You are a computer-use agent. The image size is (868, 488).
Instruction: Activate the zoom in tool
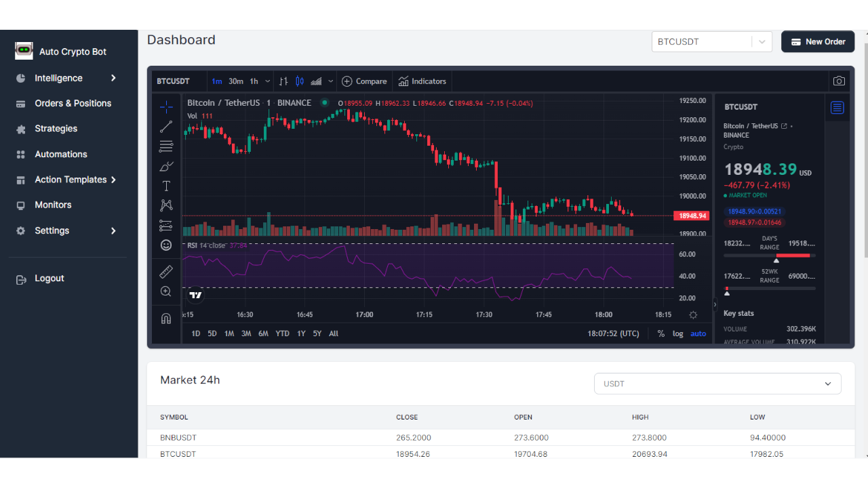tap(166, 291)
